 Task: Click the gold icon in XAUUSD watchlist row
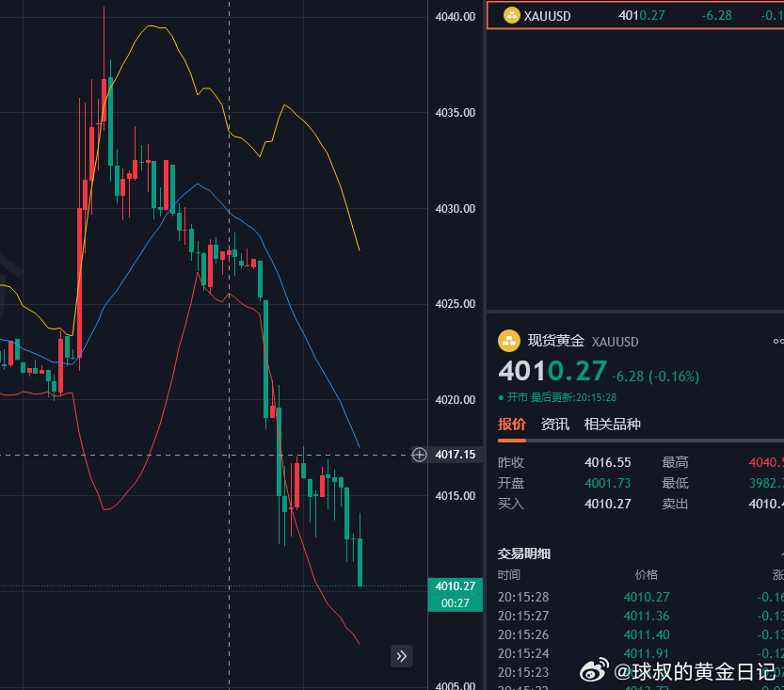pyautogui.click(x=511, y=15)
